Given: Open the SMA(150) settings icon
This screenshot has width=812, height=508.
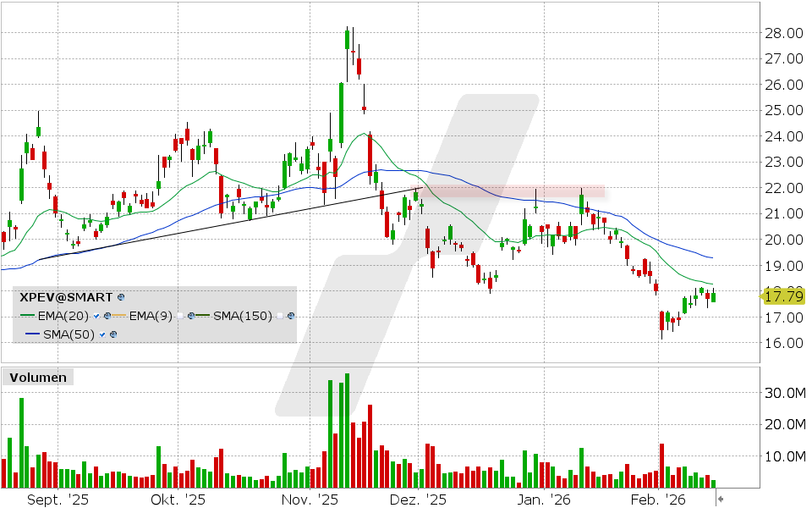Looking at the screenshot, I should pyautogui.click(x=290, y=316).
